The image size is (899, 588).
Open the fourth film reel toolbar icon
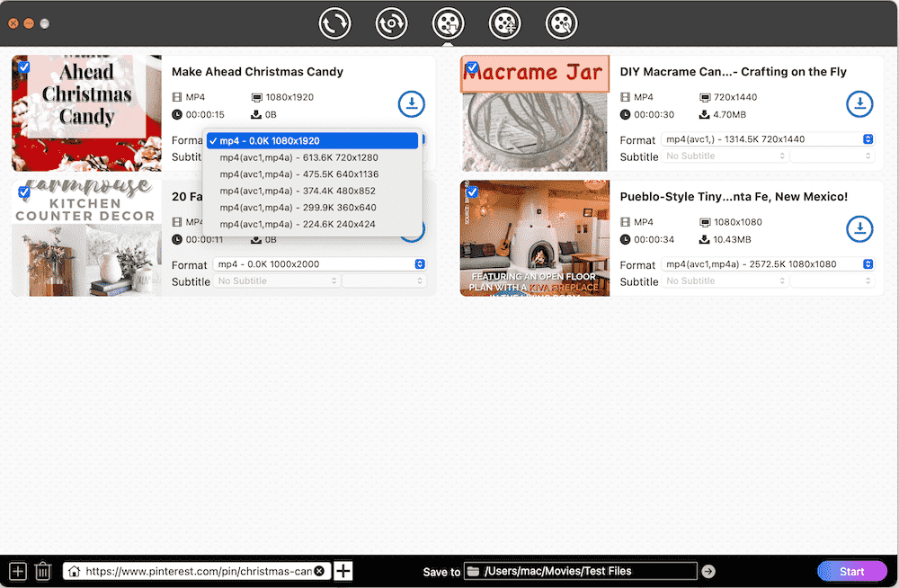[x=505, y=23]
